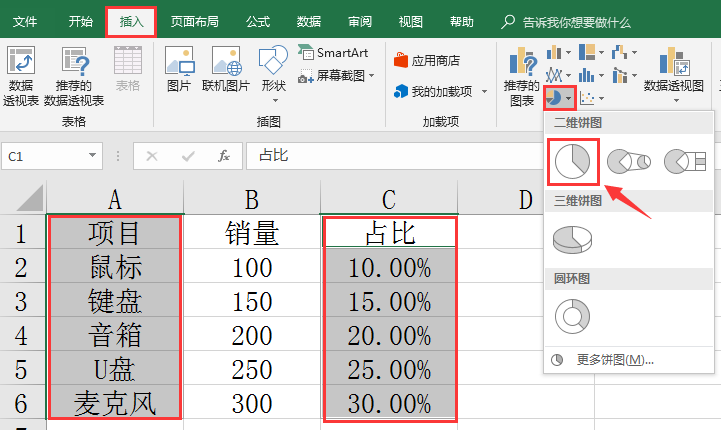The image size is (721, 430).
Task: Expand the hierarchy chart dropdown arrow
Action: 601,53
